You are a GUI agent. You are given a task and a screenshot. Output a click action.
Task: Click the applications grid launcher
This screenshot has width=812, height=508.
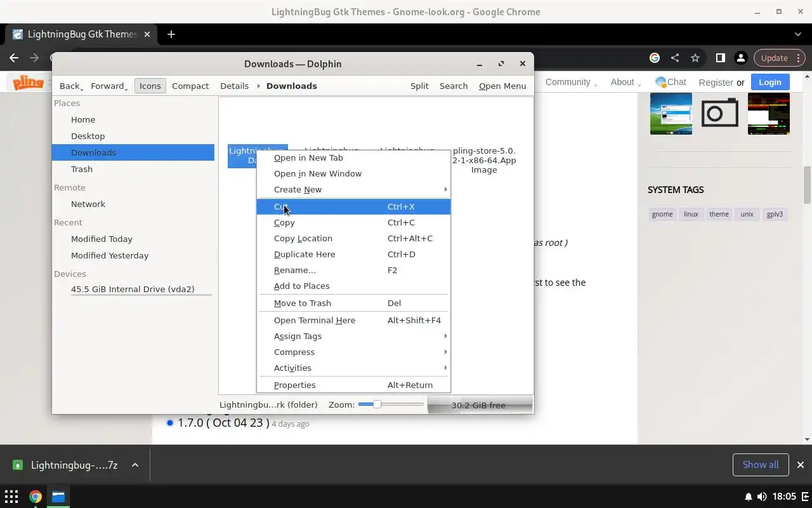[x=11, y=497]
